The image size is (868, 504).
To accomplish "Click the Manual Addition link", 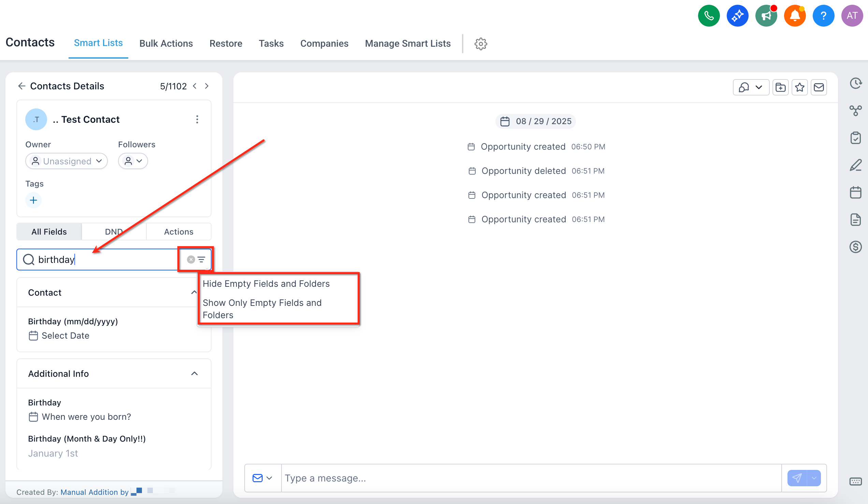I will click(89, 492).
